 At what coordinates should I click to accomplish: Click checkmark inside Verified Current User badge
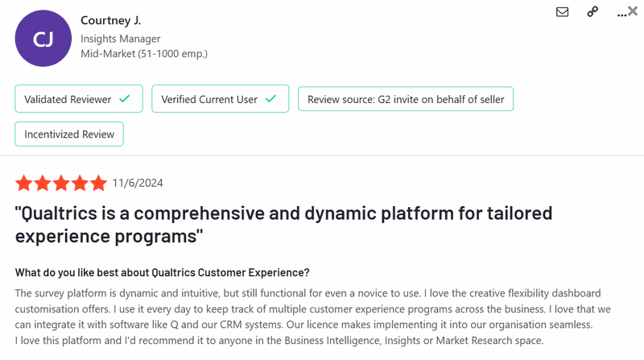pos(271,99)
